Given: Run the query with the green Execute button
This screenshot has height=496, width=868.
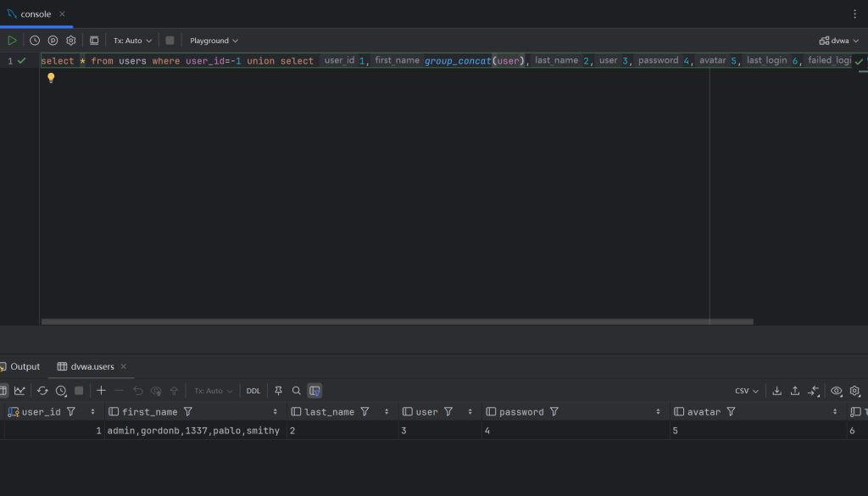Looking at the screenshot, I should tap(12, 41).
